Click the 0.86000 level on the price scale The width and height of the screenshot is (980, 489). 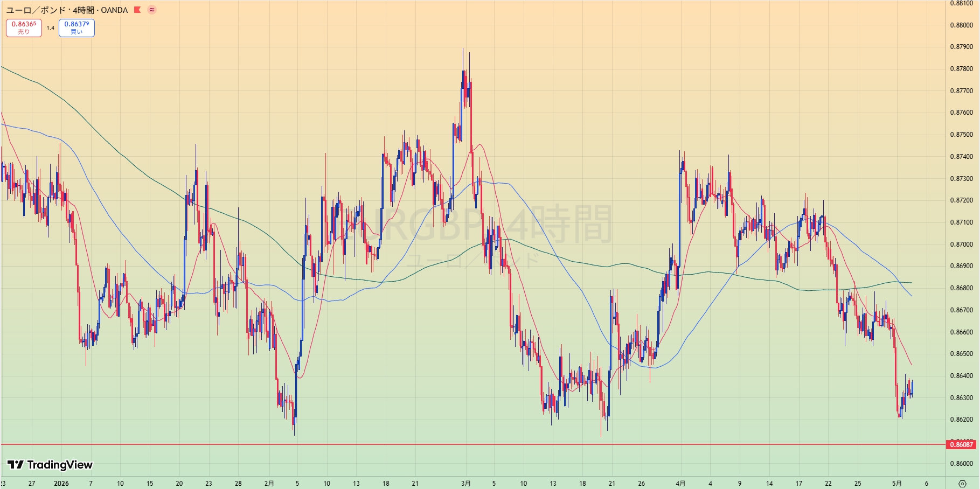click(961, 464)
